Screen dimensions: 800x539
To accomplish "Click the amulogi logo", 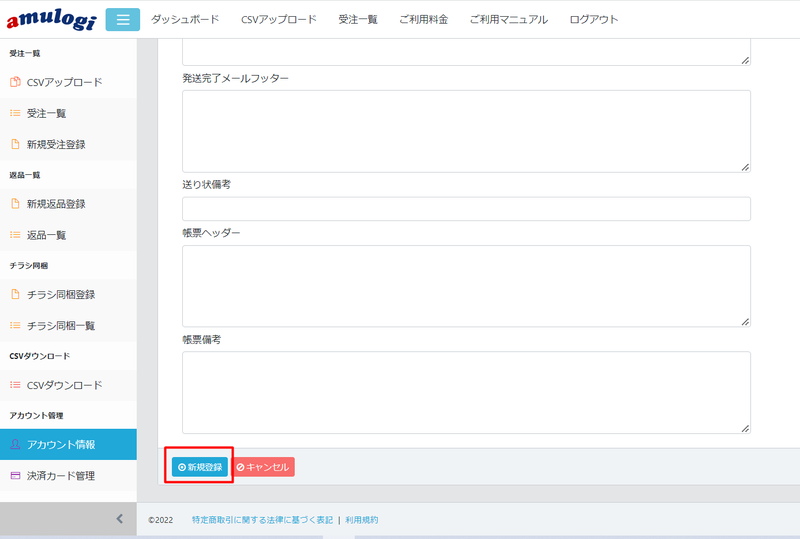I will point(50,20).
